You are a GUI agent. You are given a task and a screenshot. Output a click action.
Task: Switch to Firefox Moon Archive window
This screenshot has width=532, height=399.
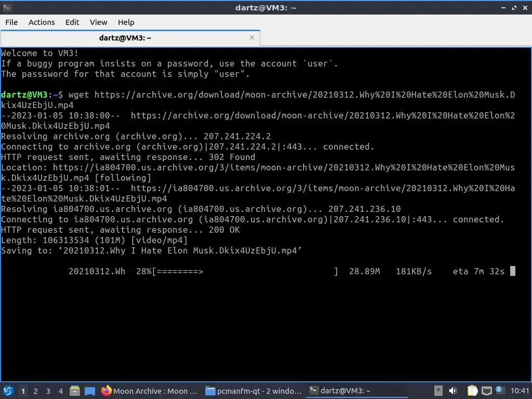pyautogui.click(x=149, y=391)
